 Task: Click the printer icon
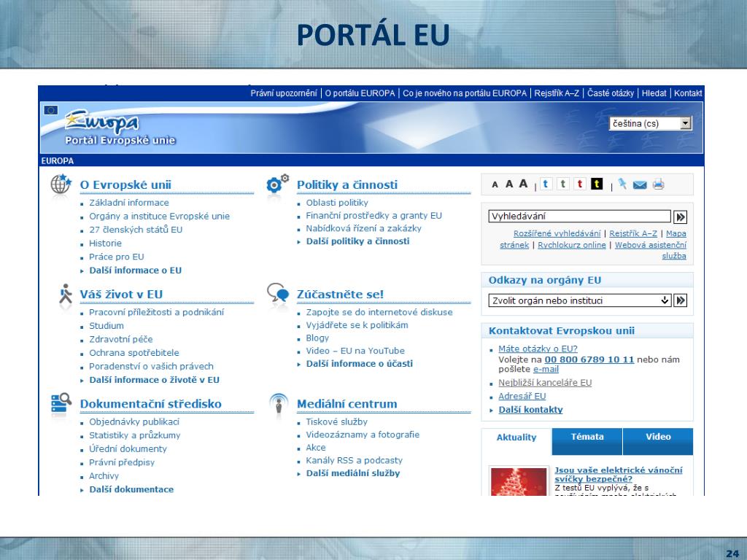click(x=659, y=184)
